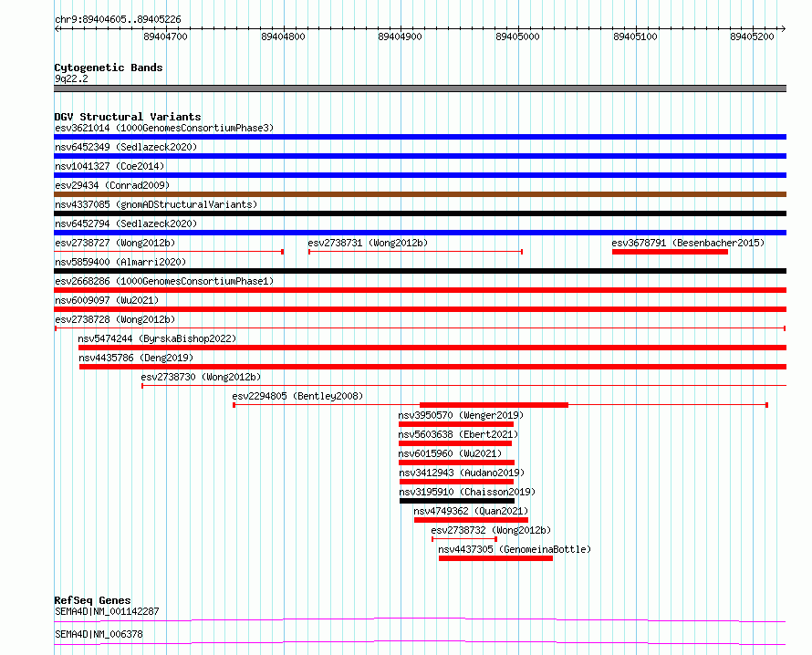Click esv2668286 (1000GenomesConsortiumPhase1) label
This screenshot has width=812, height=655.
[164, 281]
